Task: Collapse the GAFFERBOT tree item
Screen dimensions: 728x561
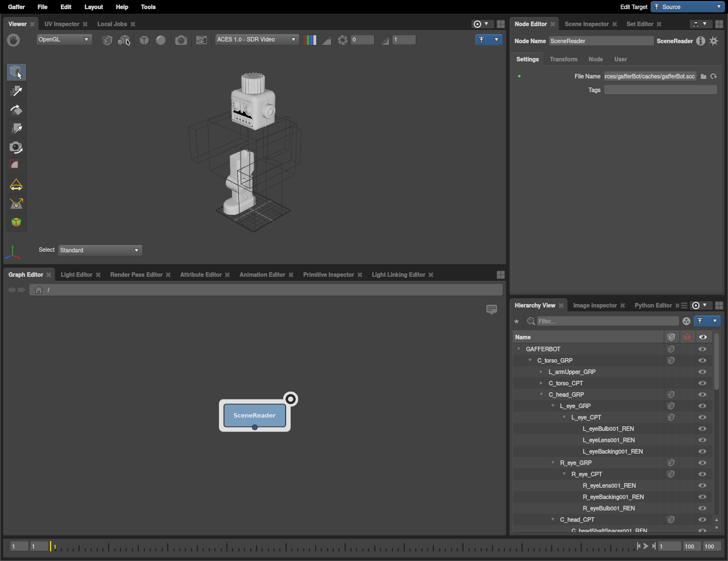Action: [x=519, y=349]
